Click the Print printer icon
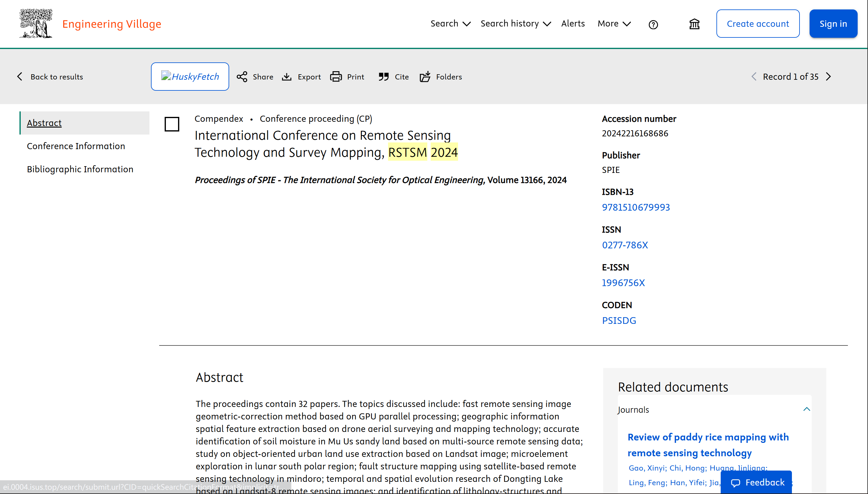Image resolution: width=868 pixels, height=494 pixels. pos(336,77)
